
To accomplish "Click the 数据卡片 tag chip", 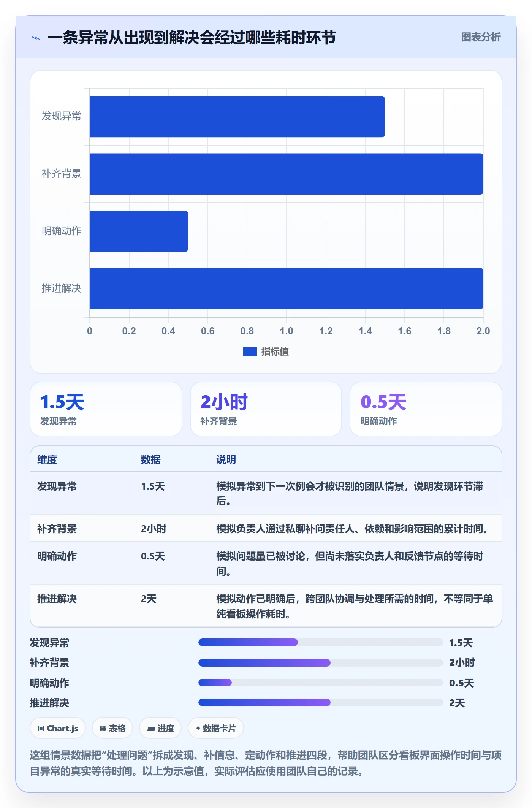I will [x=216, y=728].
